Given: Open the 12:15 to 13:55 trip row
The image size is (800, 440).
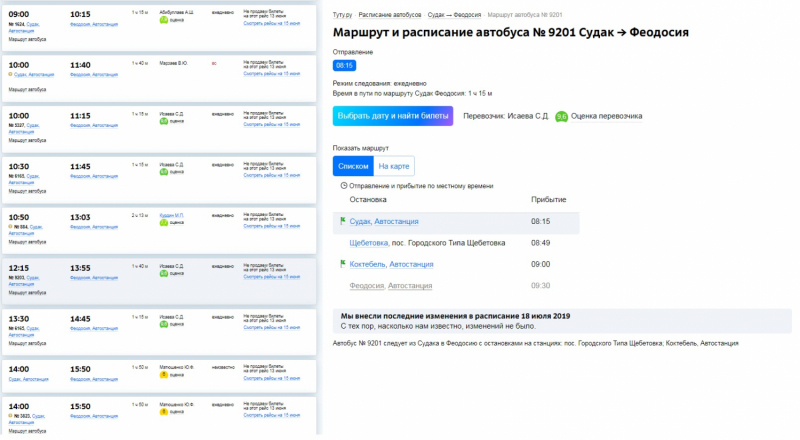Looking at the screenshot, I should (160, 276).
